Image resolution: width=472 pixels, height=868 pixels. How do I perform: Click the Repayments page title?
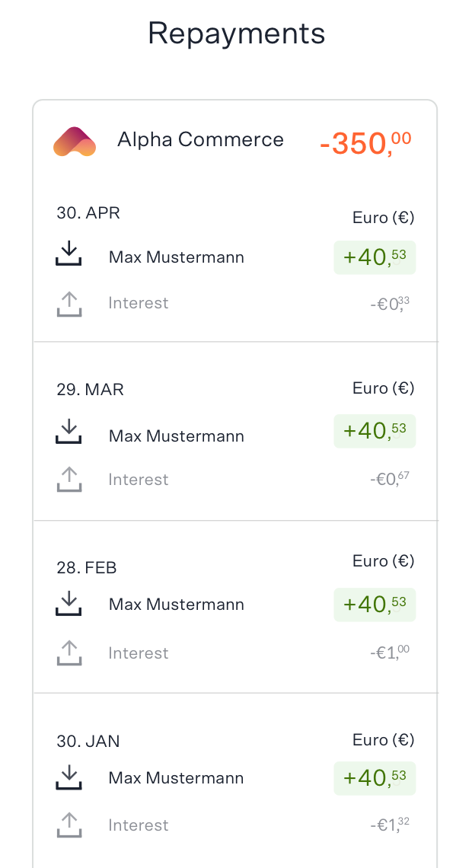coord(236,33)
